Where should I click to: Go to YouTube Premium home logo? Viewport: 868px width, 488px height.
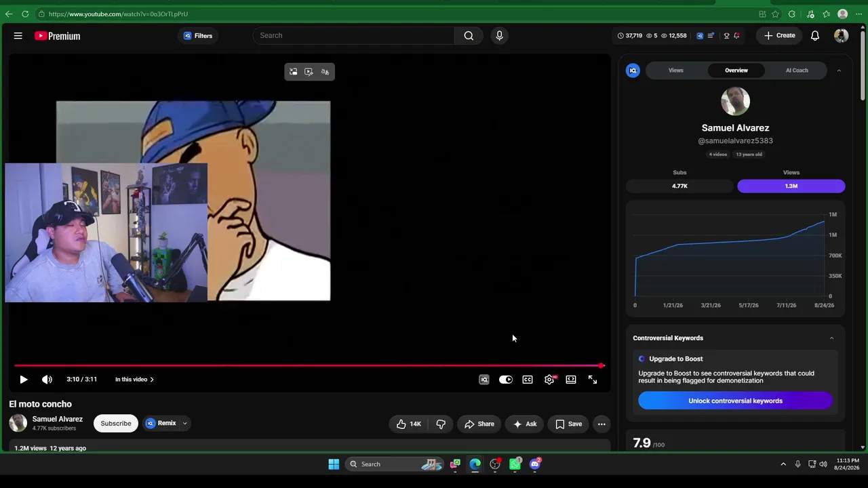coord(58,36)
